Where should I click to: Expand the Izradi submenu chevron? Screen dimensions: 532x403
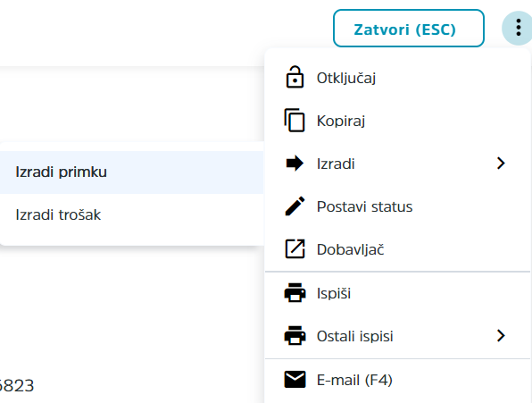[501, 164]
